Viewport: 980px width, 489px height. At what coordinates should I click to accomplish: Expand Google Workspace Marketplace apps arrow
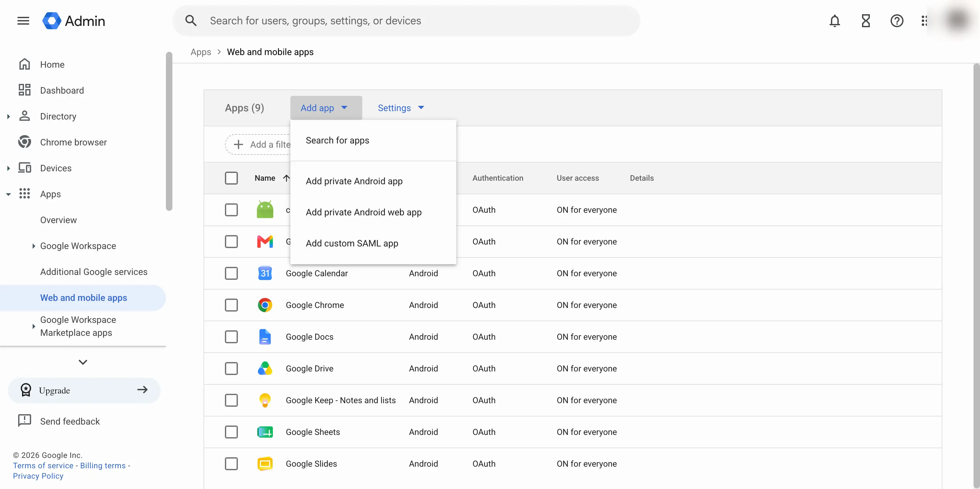pos(33,326)
